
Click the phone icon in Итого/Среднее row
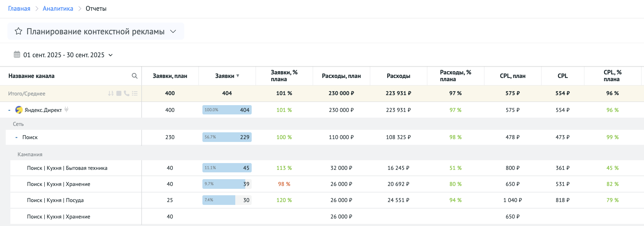click(127, 93)
